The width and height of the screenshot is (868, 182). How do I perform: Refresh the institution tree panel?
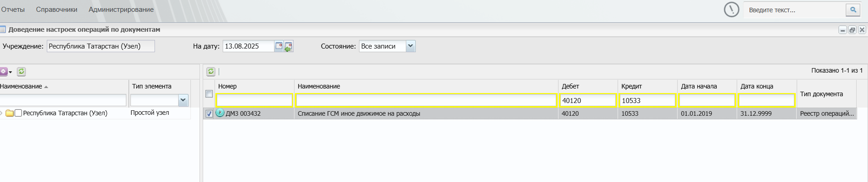click(x=21, y=71)
